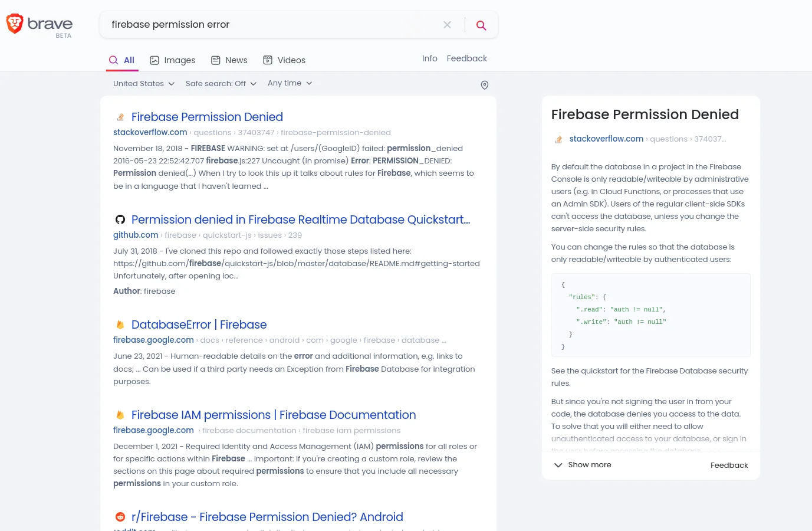Open Firebase IAM permissions documentation result
Viewport: 812px width, 531px height.
pyautogui.click(x=274, y=415)
